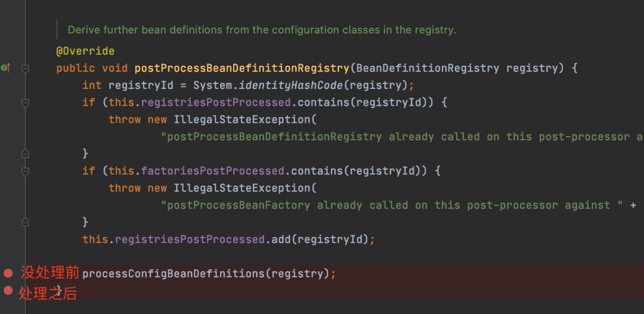The image size is (644, 314).
Task: Click the rendered doc comment about bean definitions
Action: (262, 30)
